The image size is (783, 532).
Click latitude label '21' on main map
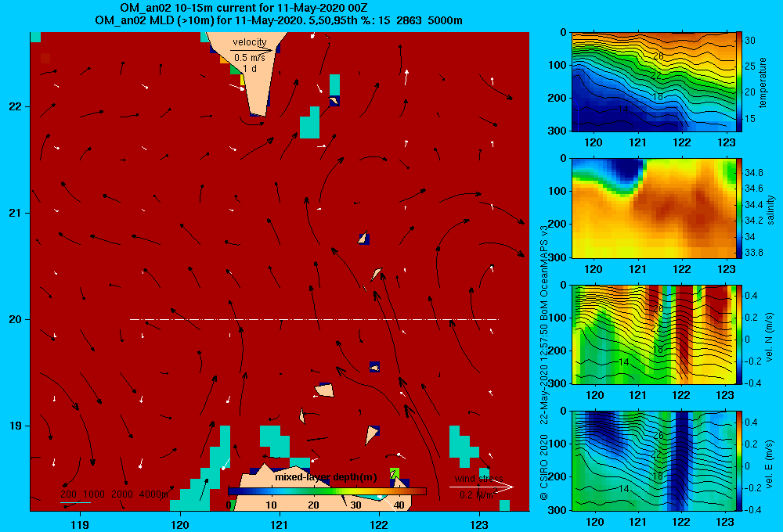click(16, 213)
